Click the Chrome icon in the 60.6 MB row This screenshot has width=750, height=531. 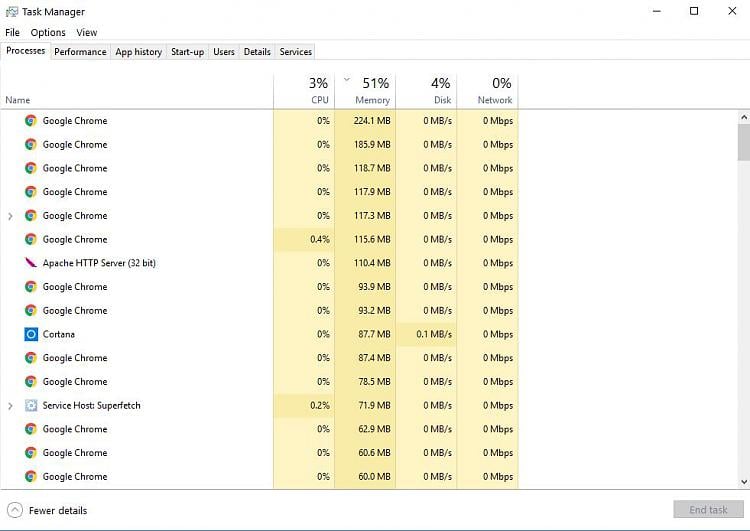(x=31, y=453)
